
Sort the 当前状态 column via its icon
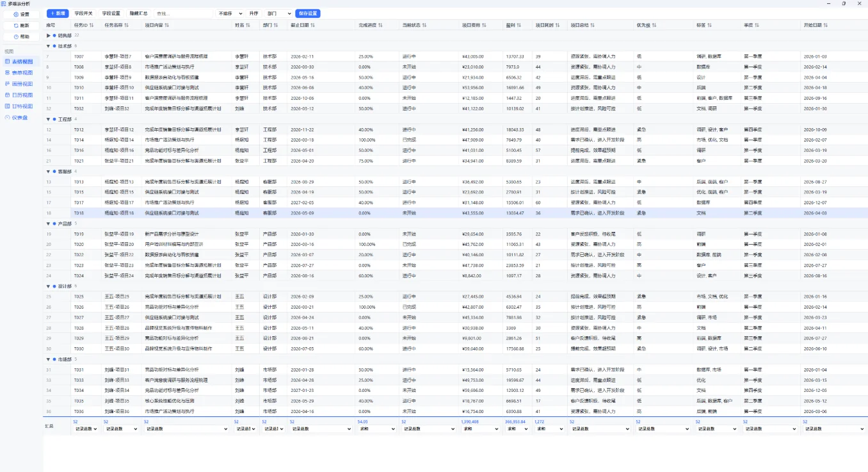click(x=424, y=25)
